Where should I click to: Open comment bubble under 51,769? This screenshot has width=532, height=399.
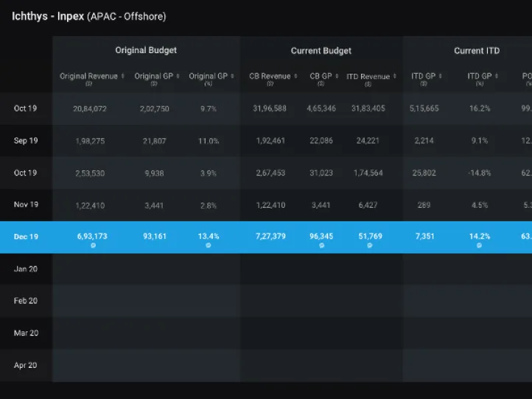(370, 245)
